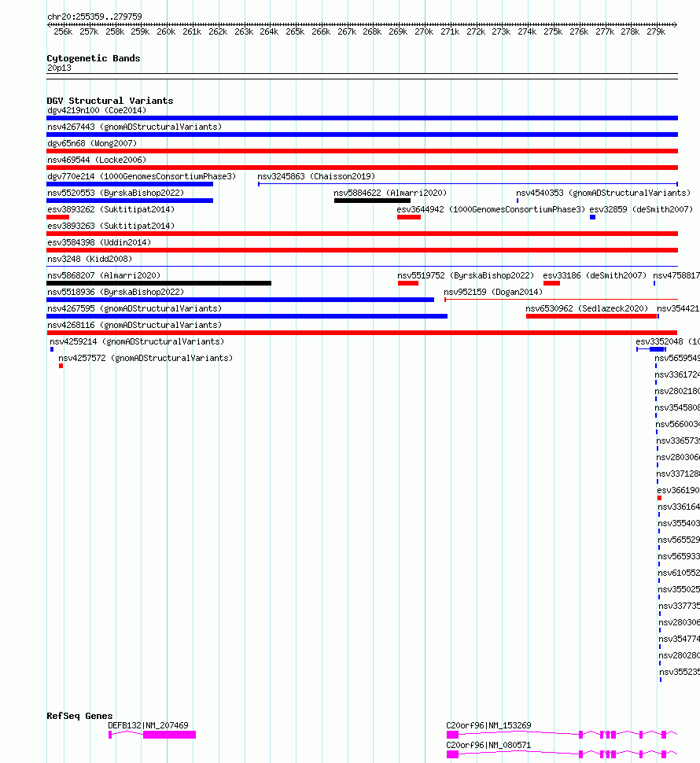
Task: Open nsv4267443 (gnomADStructuralVariants) label
Action: [134, 127]
